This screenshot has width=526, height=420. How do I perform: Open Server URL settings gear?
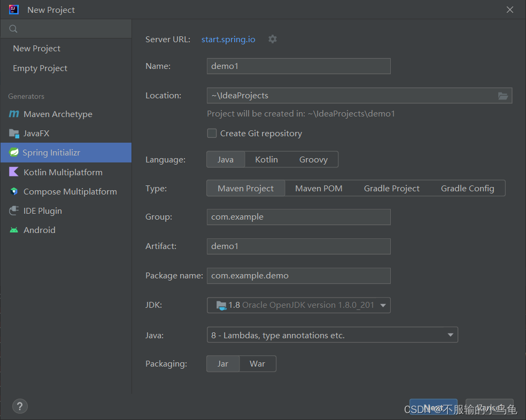click(x=273, y=39)
